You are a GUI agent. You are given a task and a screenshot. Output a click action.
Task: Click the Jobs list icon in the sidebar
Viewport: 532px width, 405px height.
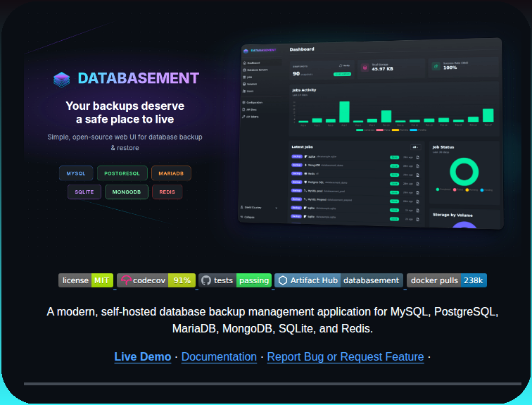244,77
